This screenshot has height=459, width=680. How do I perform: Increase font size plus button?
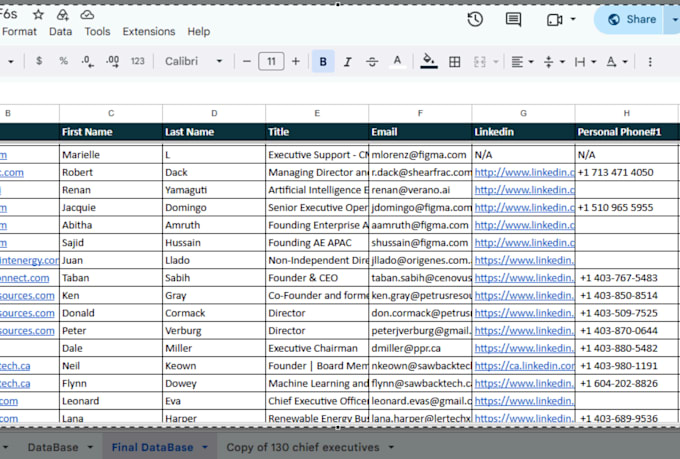click(x=296, y=61)
